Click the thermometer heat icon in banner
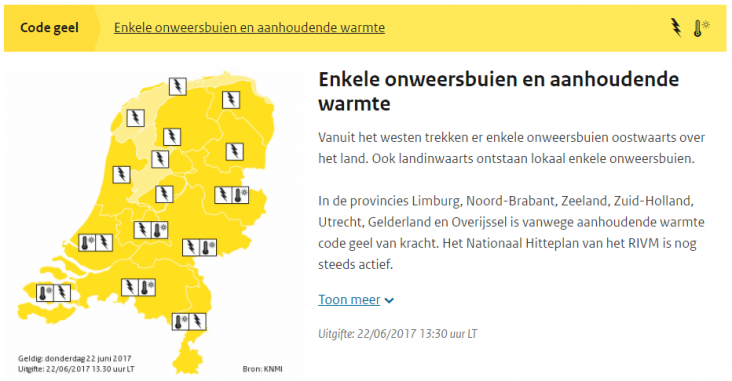Image resolution: width=732 pixels, height=381 pixels. point(701,28)
